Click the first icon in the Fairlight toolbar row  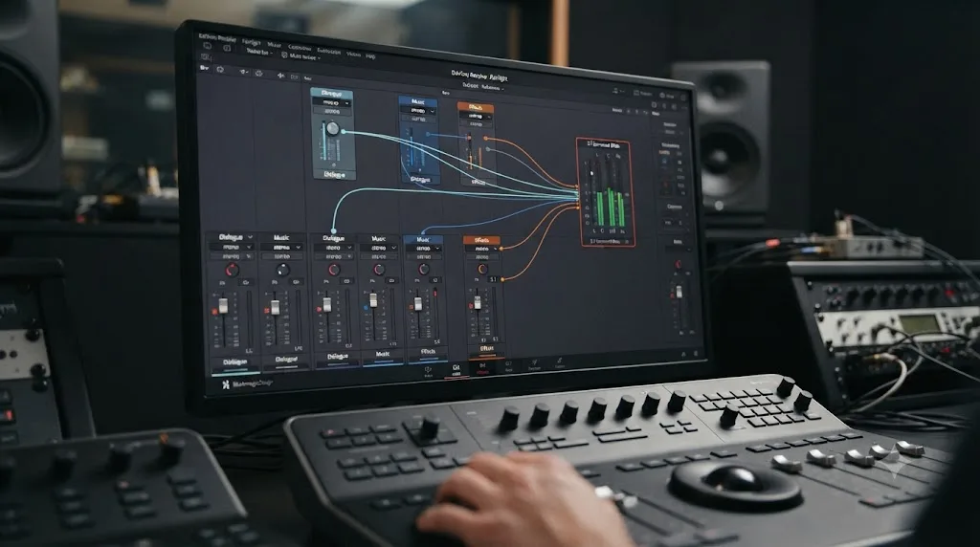[204, 68]
